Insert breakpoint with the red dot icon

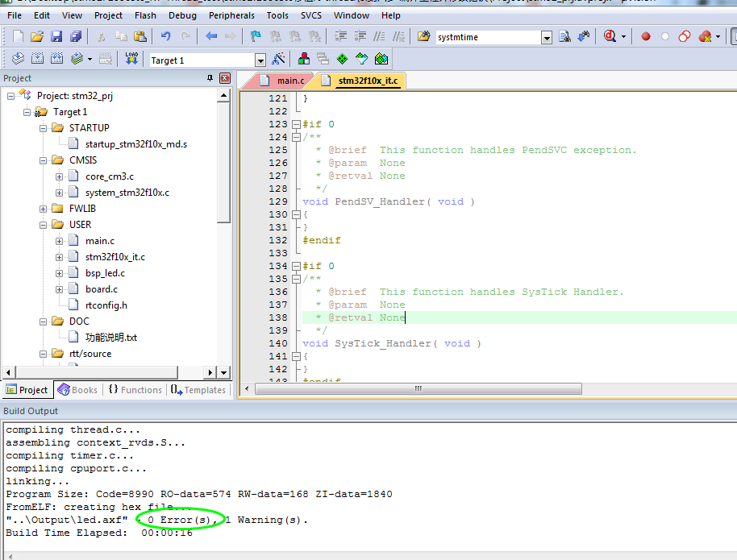click(646, 36)
